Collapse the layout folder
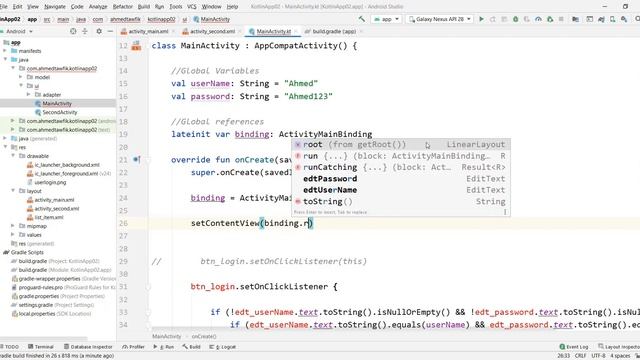640x360 pixels. (13, 191)
